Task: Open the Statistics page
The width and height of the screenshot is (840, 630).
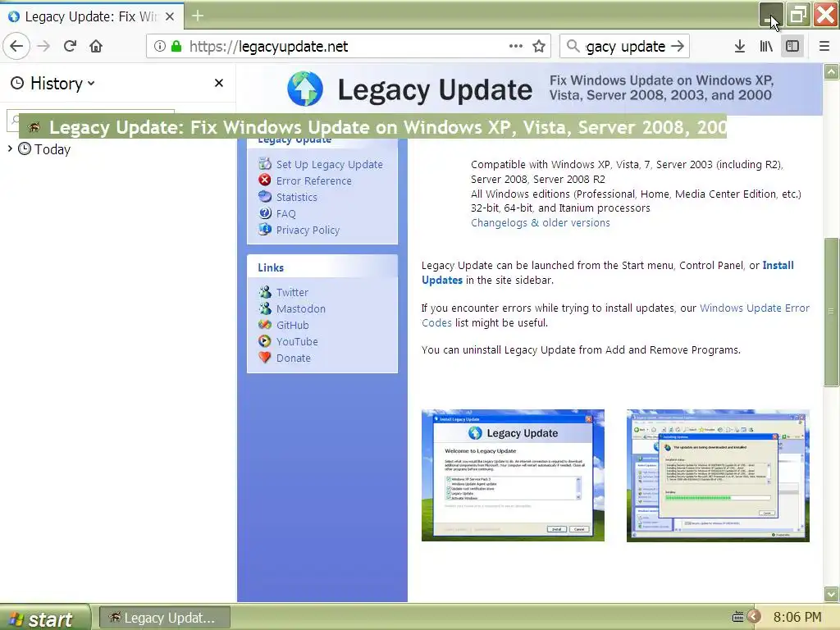Action: [x=297, y=197]
